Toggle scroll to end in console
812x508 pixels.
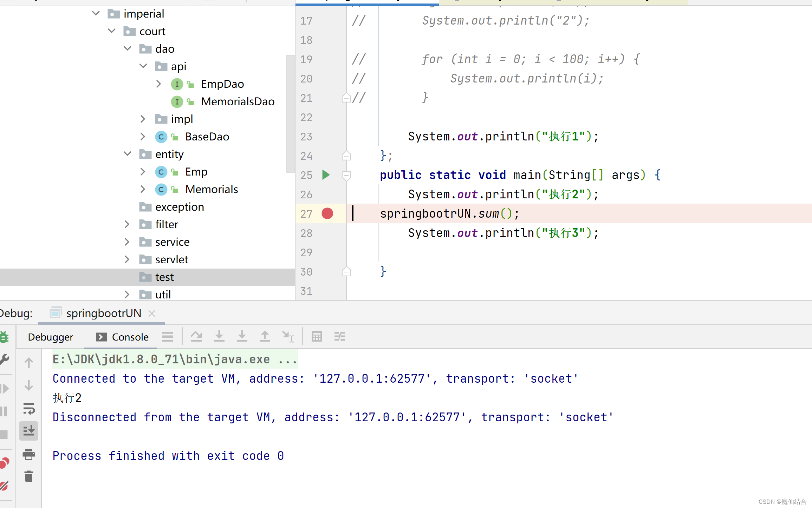pos(29,431)
